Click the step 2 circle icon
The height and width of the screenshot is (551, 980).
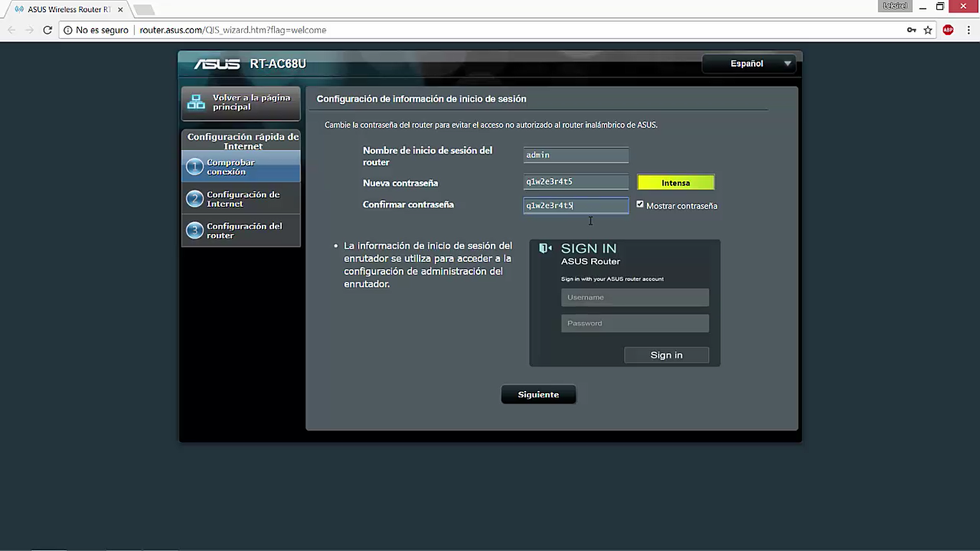[194, 199]
